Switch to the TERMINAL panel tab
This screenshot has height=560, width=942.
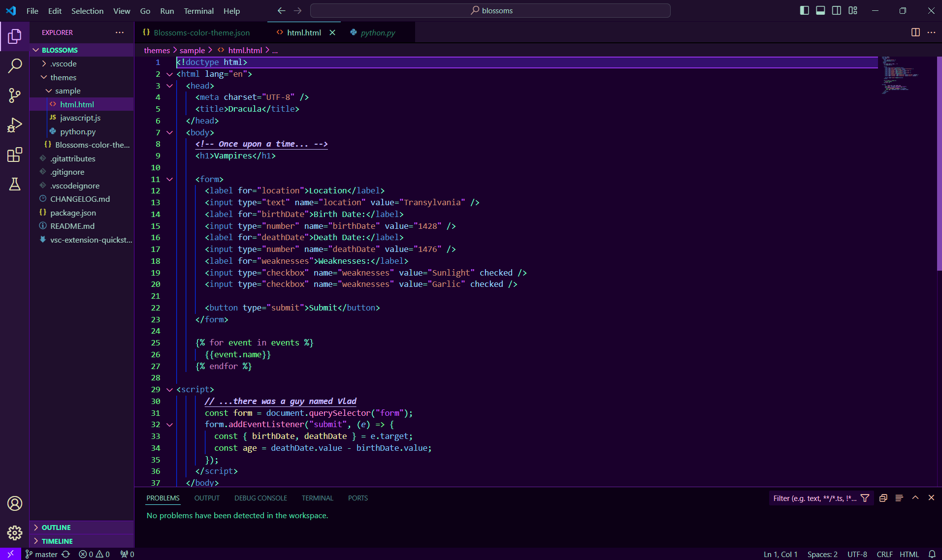point(318,498)
